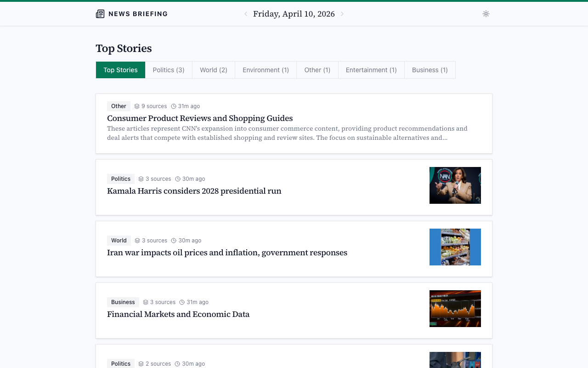Click the News Briefing newspaper logo icon

[x=100, y=14]
